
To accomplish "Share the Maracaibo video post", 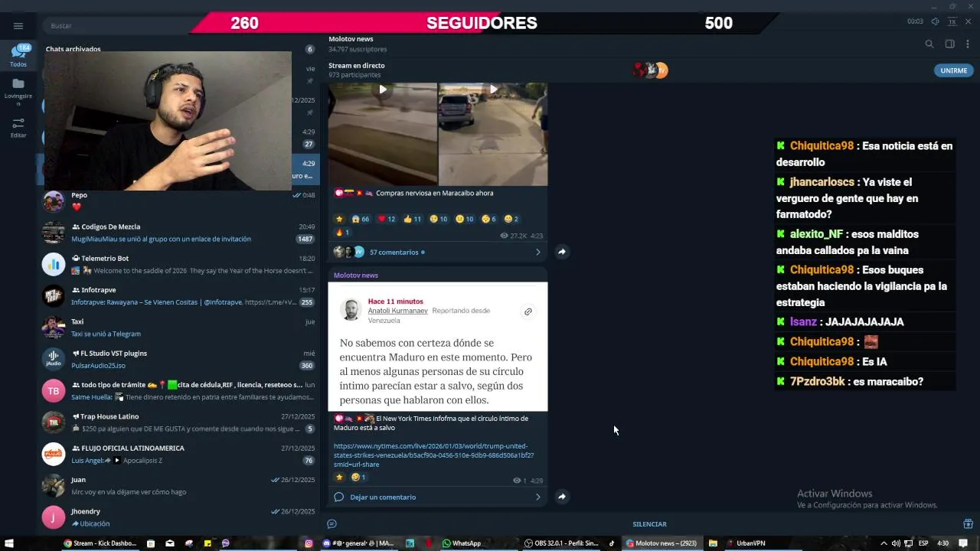I will [561, 252].
